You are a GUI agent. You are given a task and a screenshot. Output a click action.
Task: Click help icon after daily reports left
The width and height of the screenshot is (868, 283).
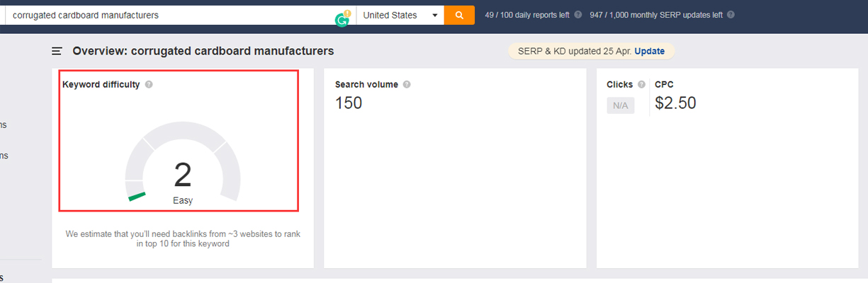578,15
